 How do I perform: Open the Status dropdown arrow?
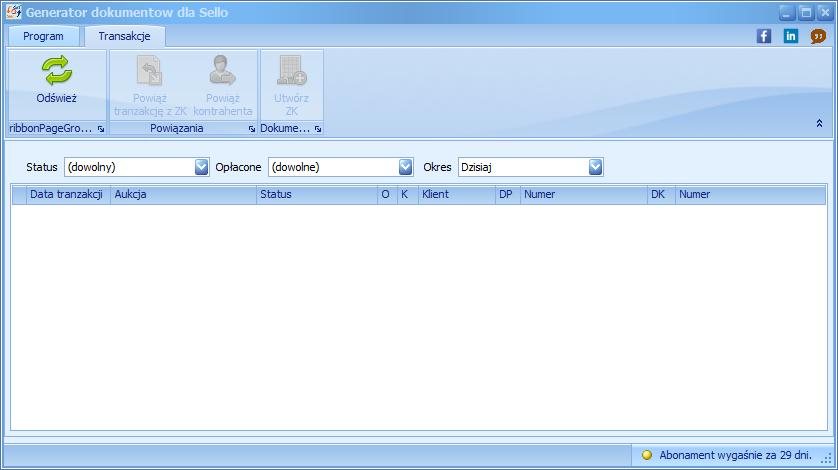(201, 167)
